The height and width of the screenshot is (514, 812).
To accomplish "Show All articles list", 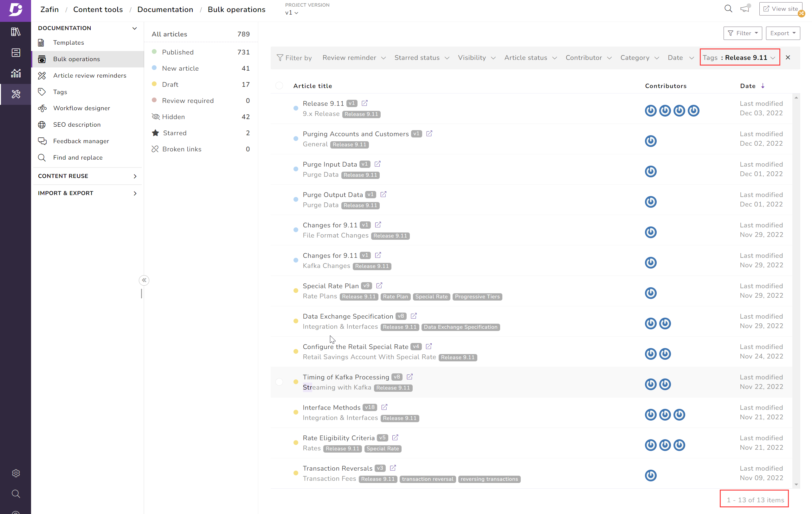I will click(201, 34).
